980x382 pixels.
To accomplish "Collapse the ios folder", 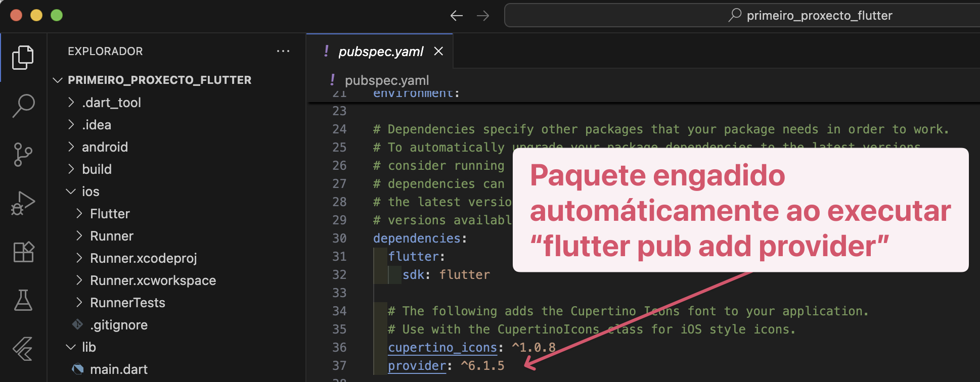I will click(x=91, y=192).
